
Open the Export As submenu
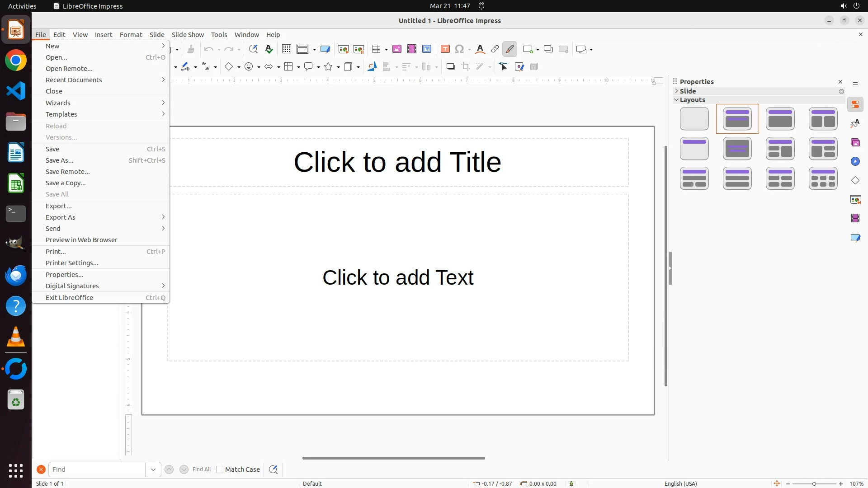coord(60,217)
